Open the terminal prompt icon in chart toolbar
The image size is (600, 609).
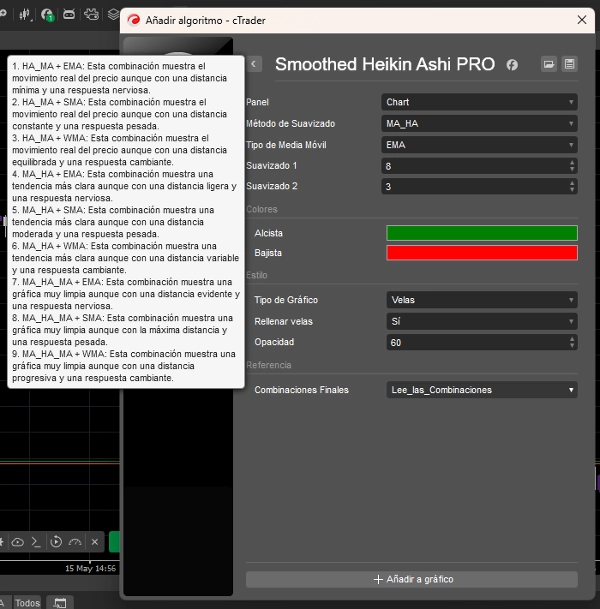point(36,542)
